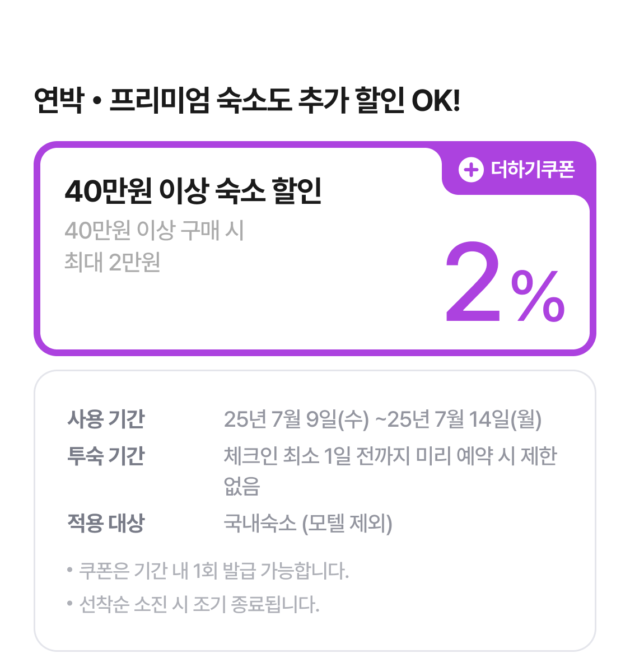Click the percent sign on the coupon

[538, 297]
